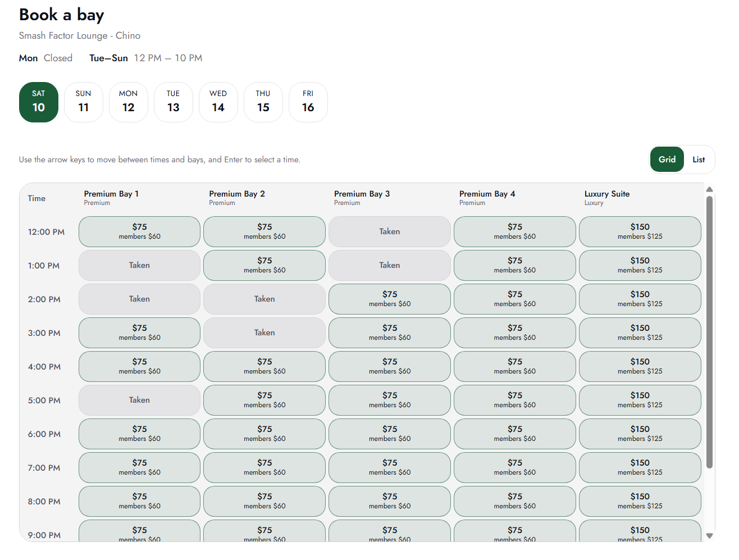Click Smash Factor Lounge - Chino text
Screen dimensions: 739x560
point(80,35)
